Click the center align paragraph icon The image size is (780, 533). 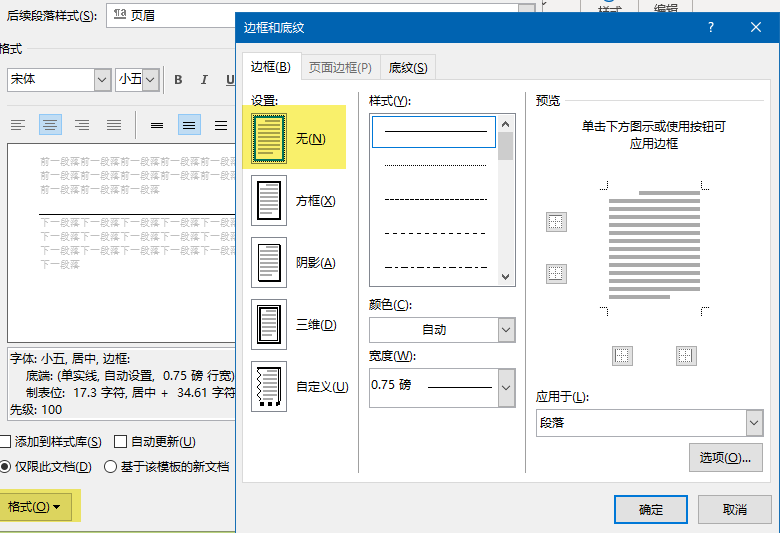tap(50, 125)
